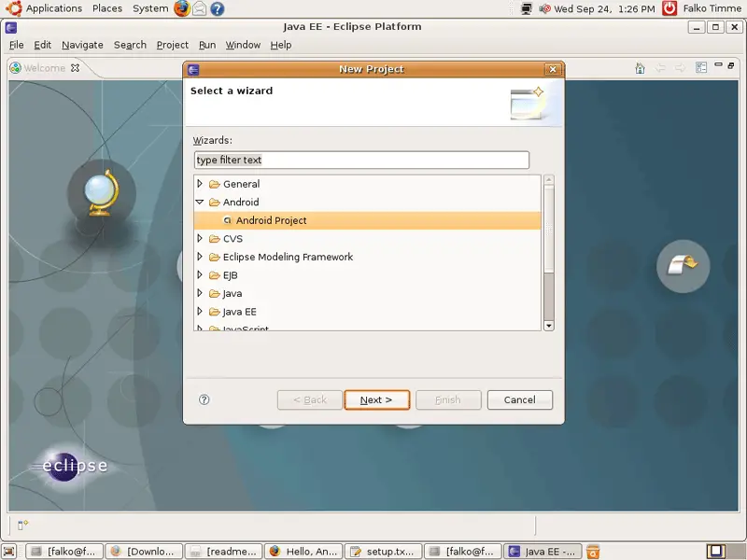Viewport: 747px width, 560px height.
Task: Open the blue help question mark launcher
Action: click(x=218, y=9)
